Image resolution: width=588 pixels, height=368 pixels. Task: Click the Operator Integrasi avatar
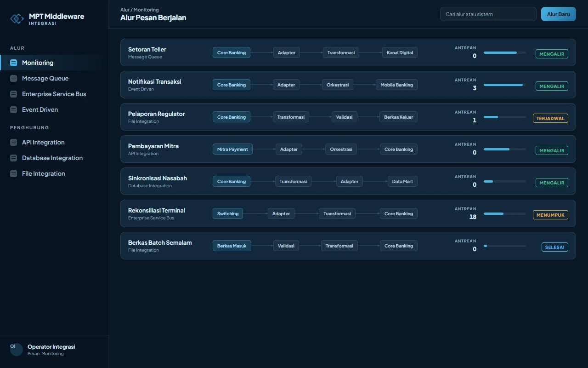[x=17, y=350]
